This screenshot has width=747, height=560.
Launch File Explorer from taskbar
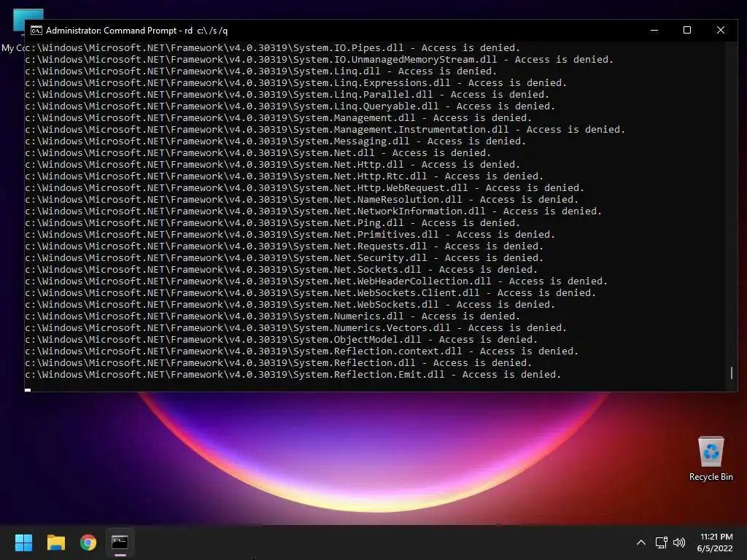click(x=55, y=542)
